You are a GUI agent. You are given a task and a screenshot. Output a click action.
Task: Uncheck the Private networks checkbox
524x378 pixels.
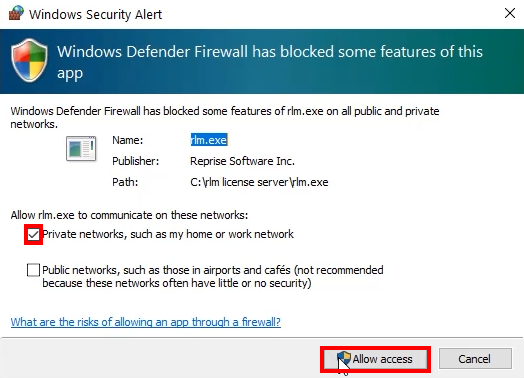coord(33,234)
